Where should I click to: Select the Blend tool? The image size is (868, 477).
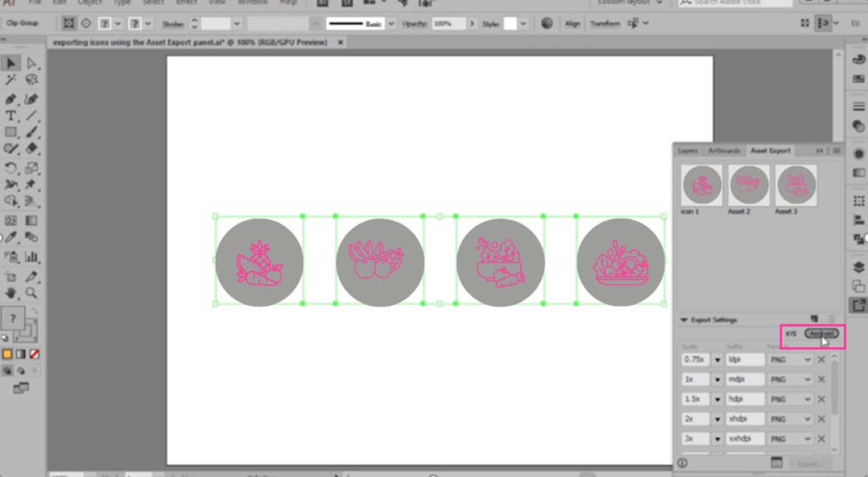(x=31, y=237)
